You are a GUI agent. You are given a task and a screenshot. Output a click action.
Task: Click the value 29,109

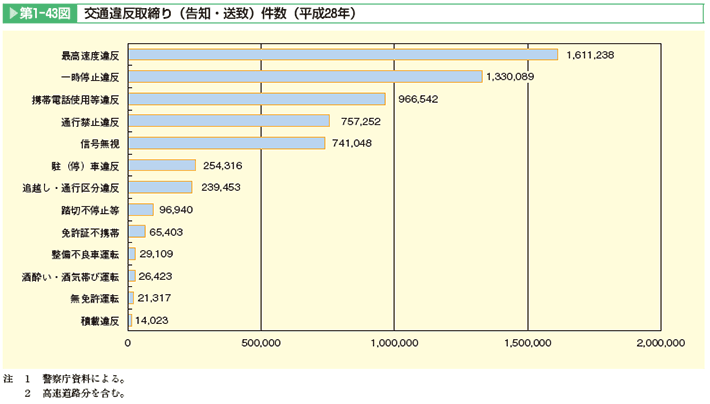coord(156,254)
